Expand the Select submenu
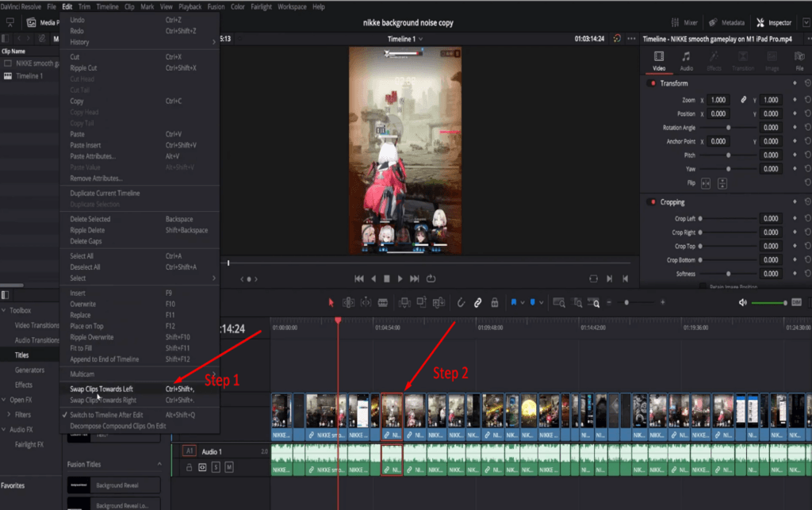The width and height of the screenshot is (812, 510). (x=140, y=278)
